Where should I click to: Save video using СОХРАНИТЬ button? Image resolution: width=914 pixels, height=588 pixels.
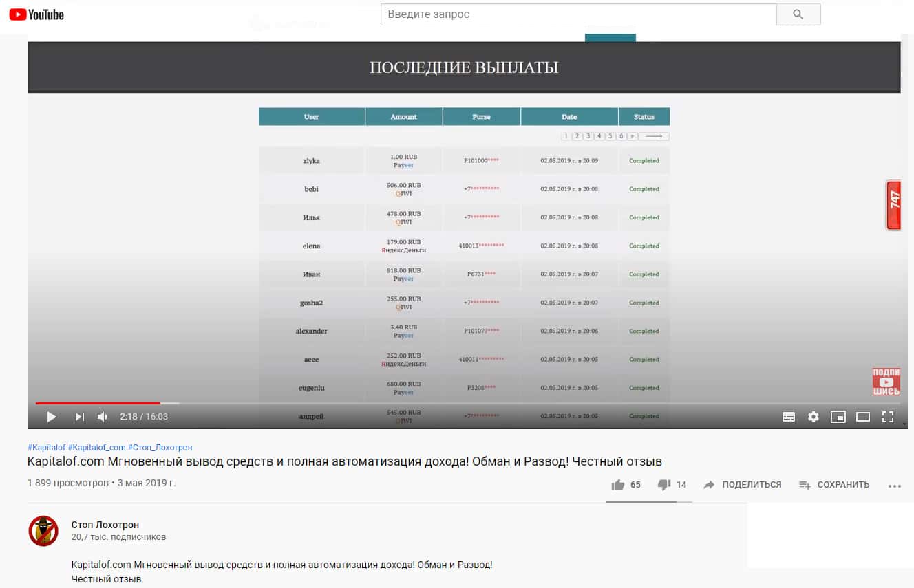click(834, 485)
